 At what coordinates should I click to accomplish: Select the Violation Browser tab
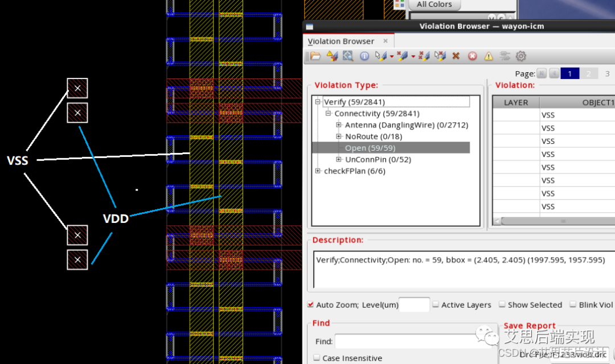click(341, 41)
